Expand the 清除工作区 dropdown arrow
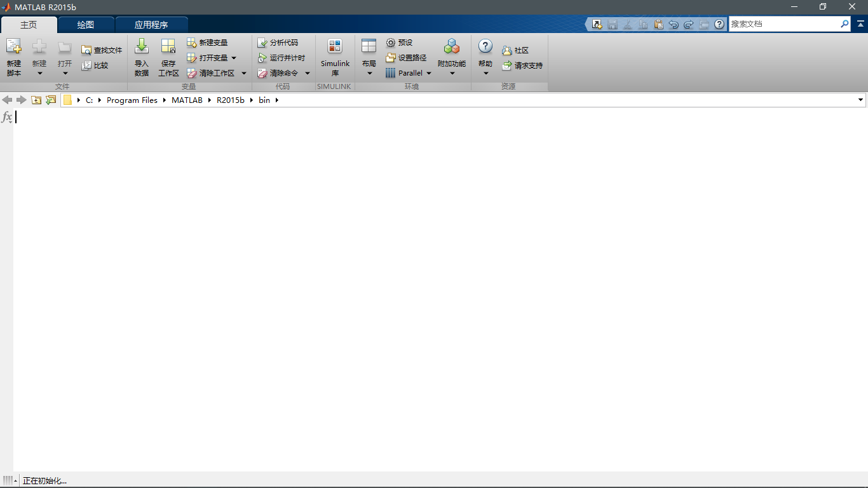This screenshot has width=868, height=488. pyautogui.click(x=244, y=73)
